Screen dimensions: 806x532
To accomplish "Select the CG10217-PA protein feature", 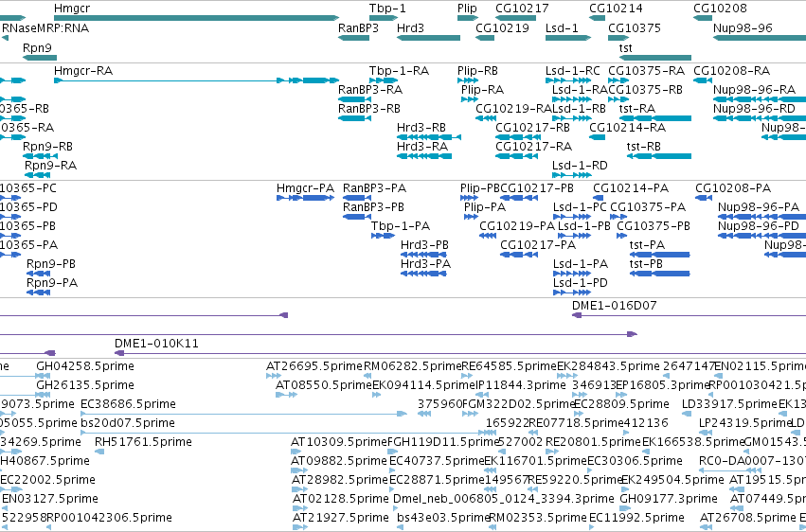I will pos(519,255).
